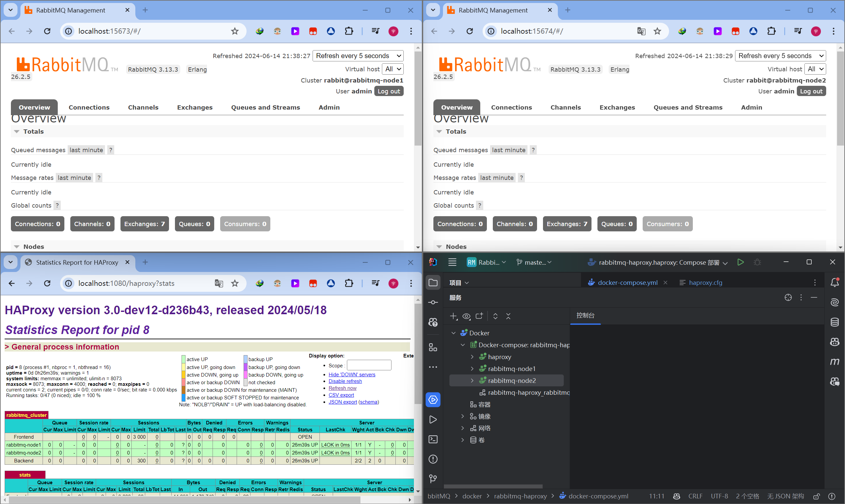Screen dimensions: 845x504
Task: Open IDE notifications bell icon
Action: point(834,282)
